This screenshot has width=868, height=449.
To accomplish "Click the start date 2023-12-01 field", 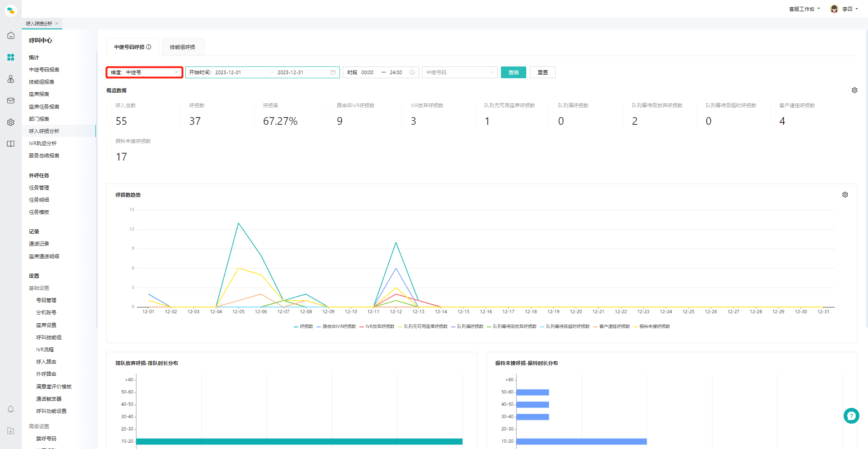I will (228, 72).
